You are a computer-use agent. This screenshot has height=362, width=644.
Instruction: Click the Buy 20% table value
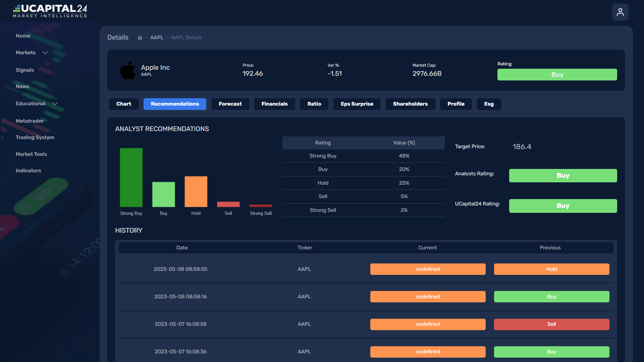click(404, 169)
